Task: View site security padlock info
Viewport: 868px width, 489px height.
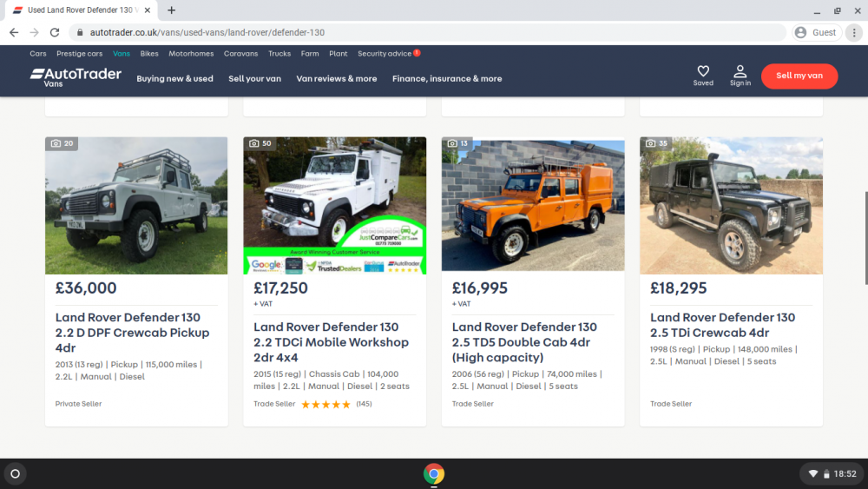Action: point(80,33)
